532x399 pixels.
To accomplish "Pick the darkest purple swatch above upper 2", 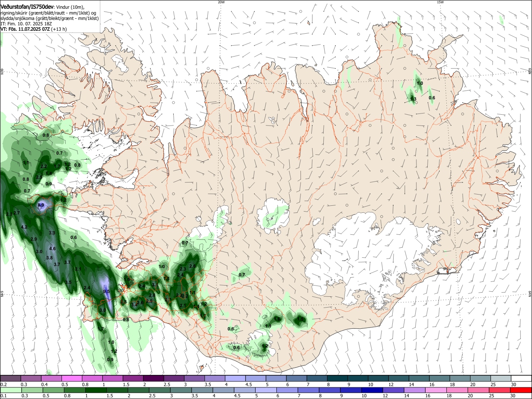I will (153, 378).
